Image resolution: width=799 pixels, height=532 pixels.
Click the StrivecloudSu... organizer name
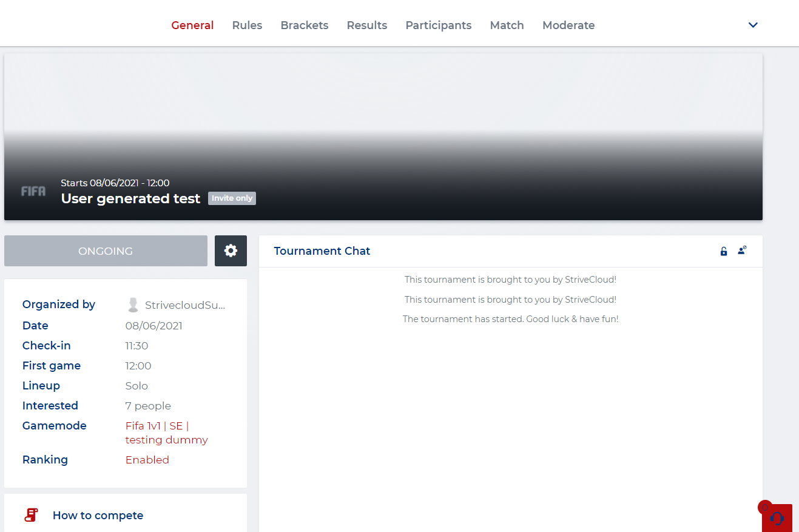click(x=184, y=305)
